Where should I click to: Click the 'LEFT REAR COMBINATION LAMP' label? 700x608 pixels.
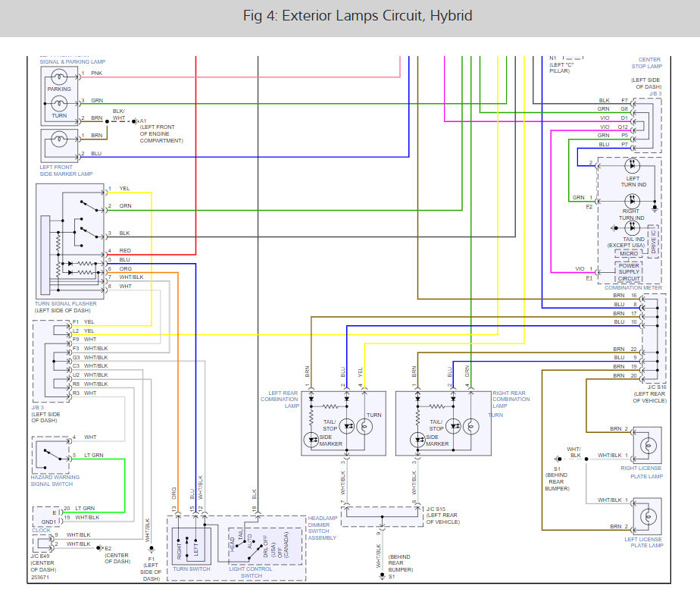[280, 400]
